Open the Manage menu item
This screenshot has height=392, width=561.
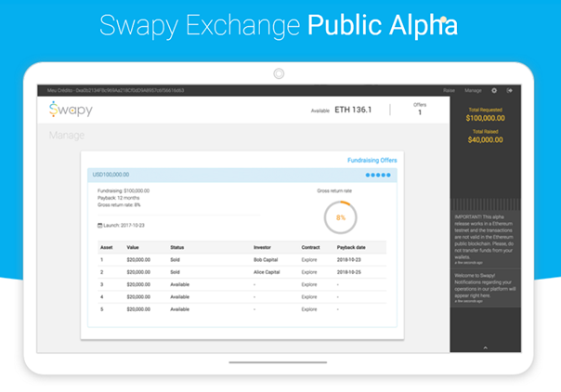(473, 90)
